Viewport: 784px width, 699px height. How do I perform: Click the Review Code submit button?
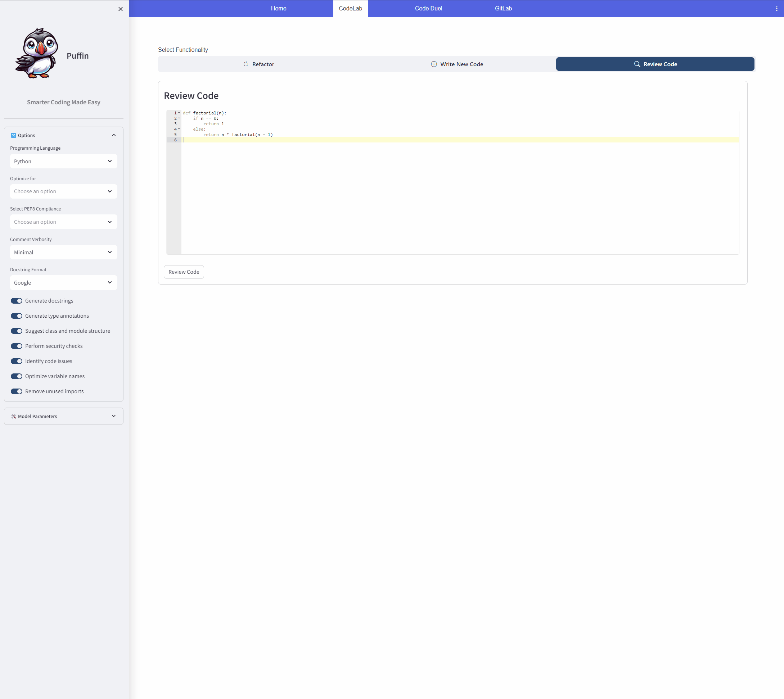pos(184,272)
